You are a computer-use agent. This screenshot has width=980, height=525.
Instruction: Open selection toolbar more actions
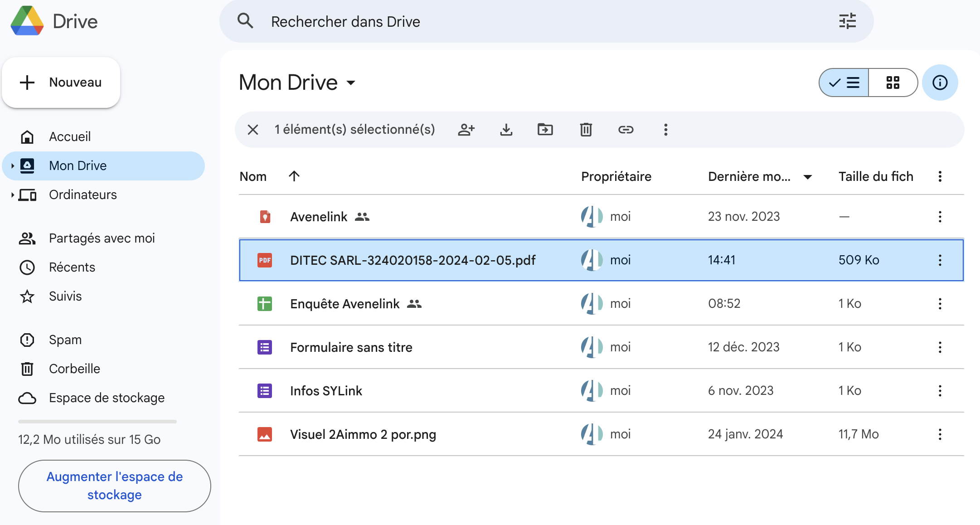click(665, 130)
